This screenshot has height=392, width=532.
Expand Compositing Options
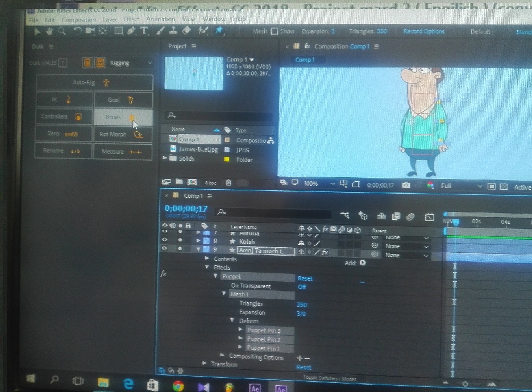click(x=222, y=356)
